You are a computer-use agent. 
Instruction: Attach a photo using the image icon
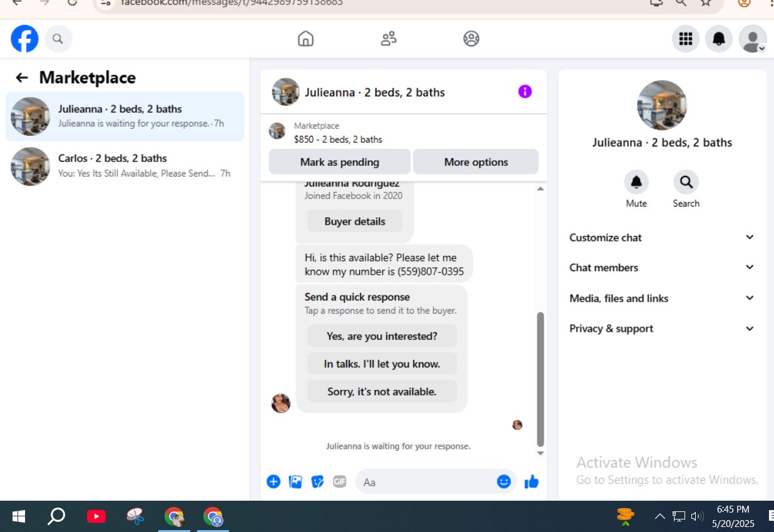click(295, 481)
